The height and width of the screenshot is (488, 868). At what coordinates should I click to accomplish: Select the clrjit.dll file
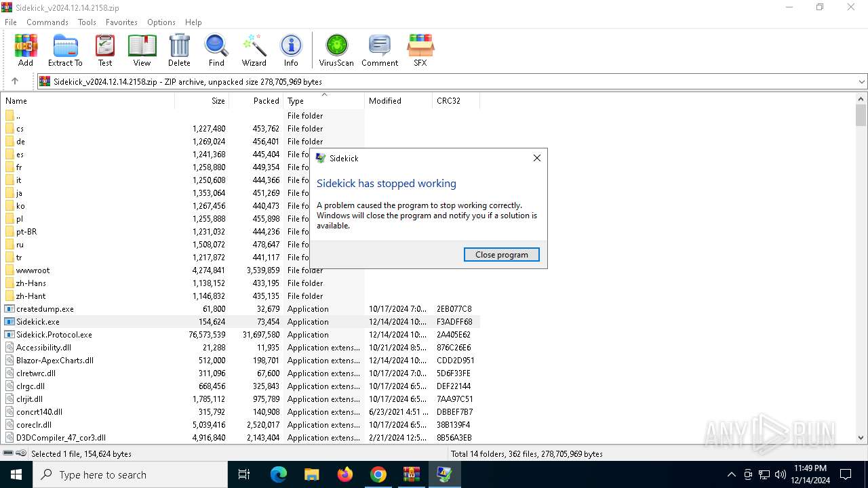pyautogui.click(x=241, y=399)
